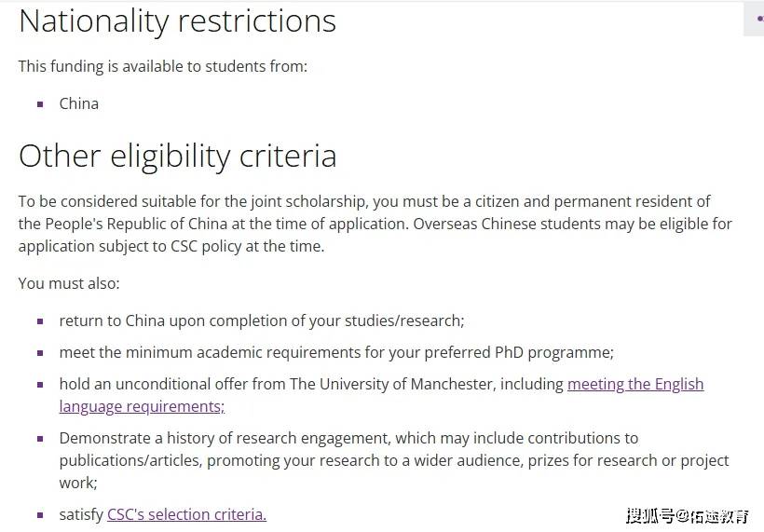
Task: Click the 'China' list item text
Action: coord(79,103)
